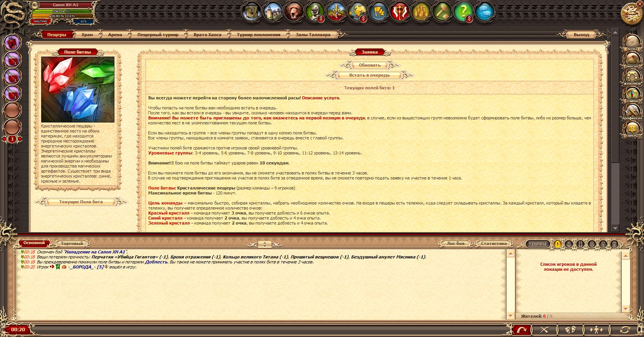644x337 pixels.
Task: Use the fourth red potion slot
Action: pos(12,93)
